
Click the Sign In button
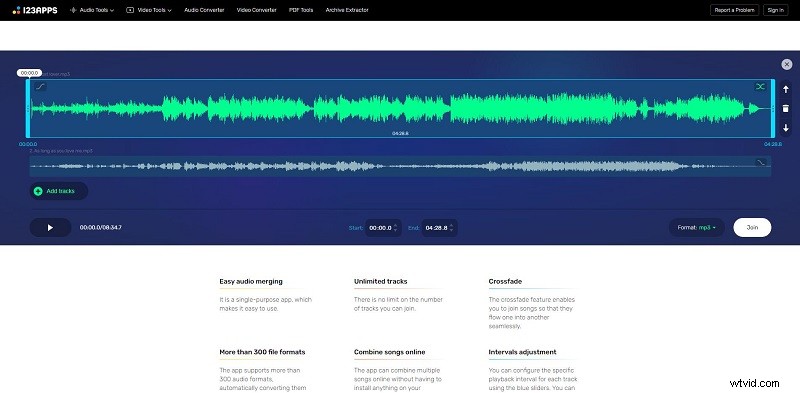coord(776,10)
